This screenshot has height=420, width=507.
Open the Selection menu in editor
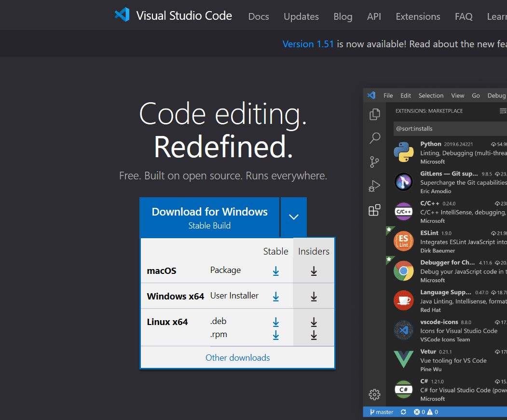[431, 95]
